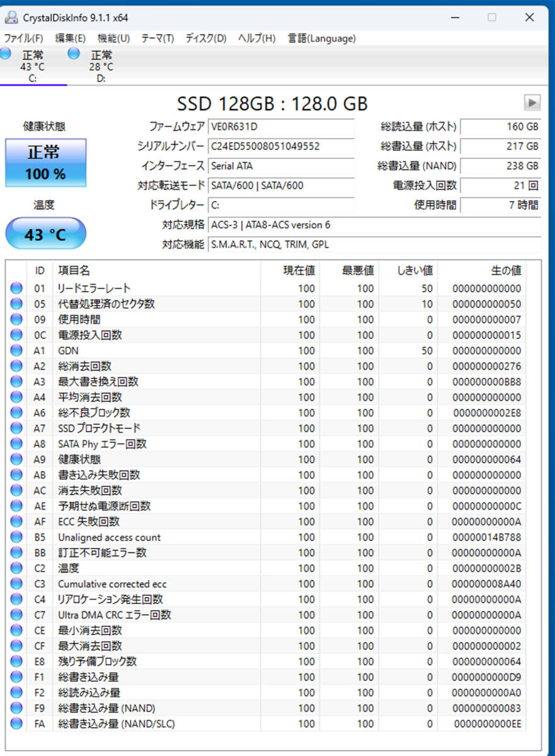
Task: Click status orb for A8 SATA Phy エラー回数
Action: [16, 444]
